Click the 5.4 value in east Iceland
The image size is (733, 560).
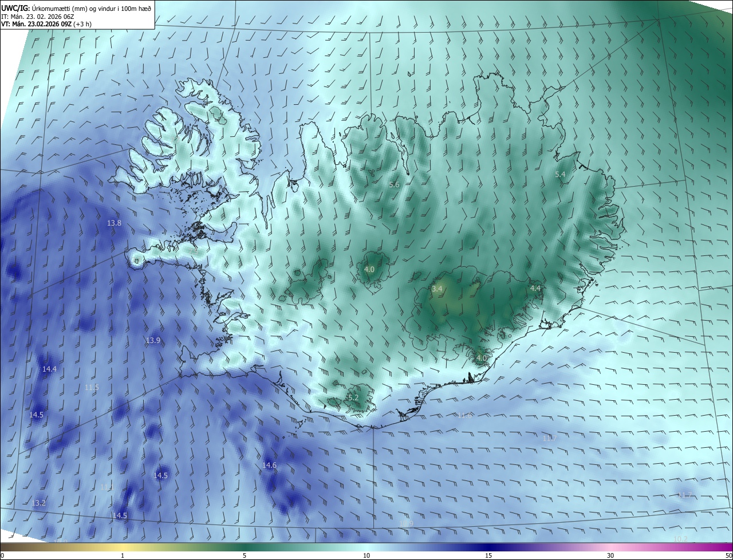[560, 174]
